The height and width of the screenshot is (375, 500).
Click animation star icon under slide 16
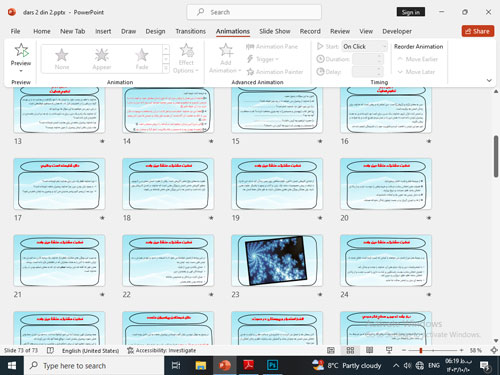(x=429, y=141)
